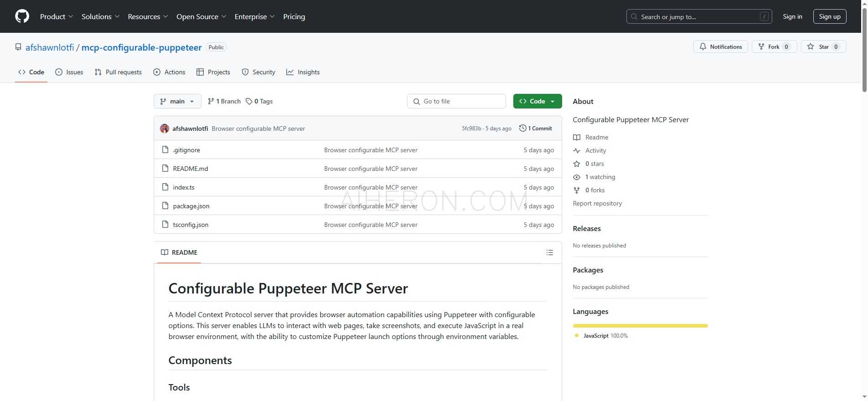Click the file icon for package.json
The width and height of the screenshot is (868, 401).
[165, 206]
